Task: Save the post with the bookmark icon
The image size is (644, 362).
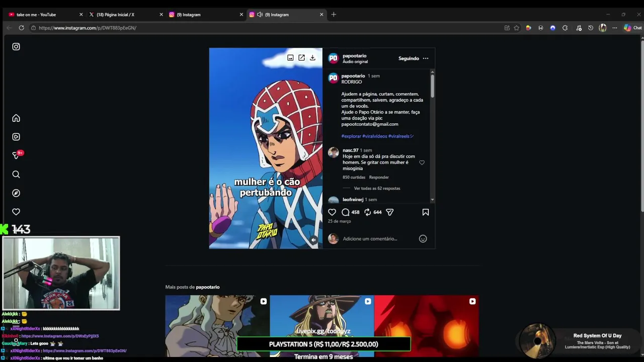Action: 426,212
